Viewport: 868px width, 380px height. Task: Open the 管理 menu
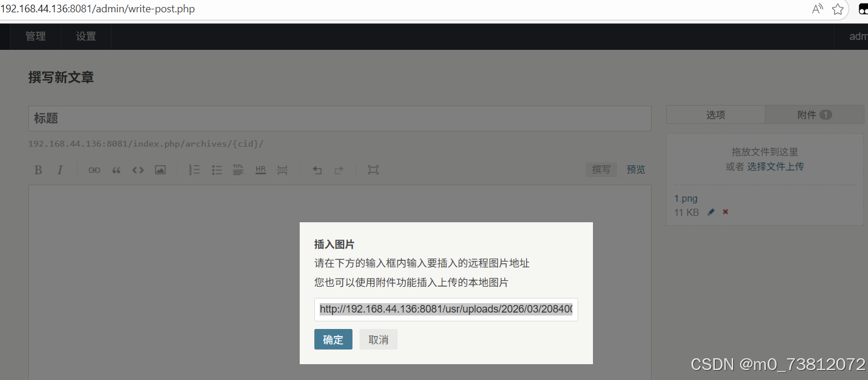pyautogui.click(x=35, y=36)
